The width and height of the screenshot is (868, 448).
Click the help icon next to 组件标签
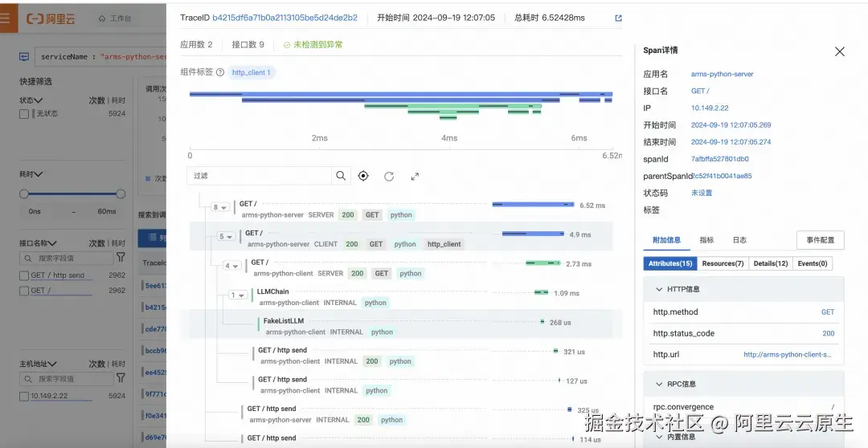click(219, 72)
